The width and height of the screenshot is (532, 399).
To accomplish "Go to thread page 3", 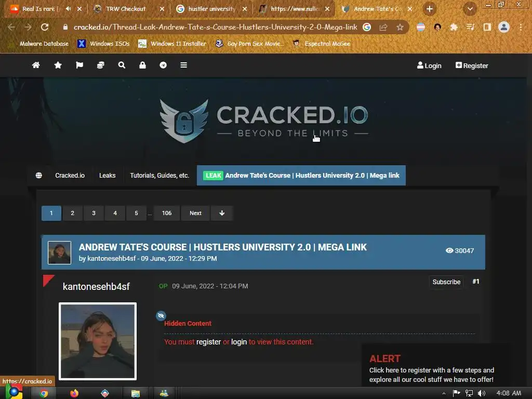I will coord(94,213).
